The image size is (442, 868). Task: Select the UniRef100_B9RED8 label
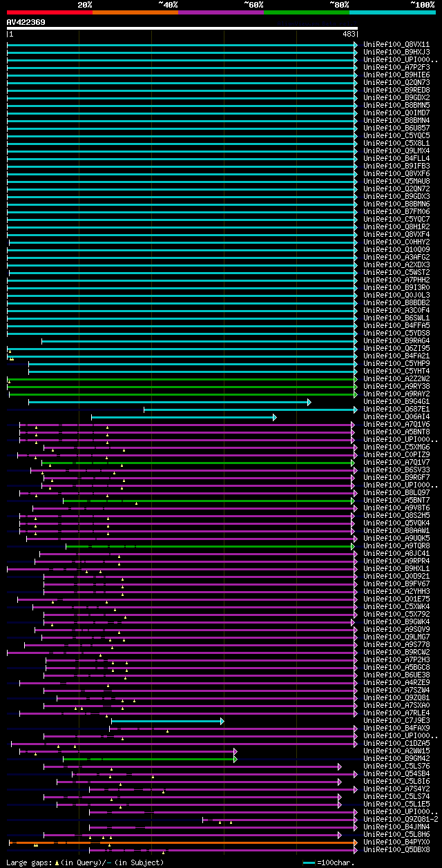tap(396, 90)
